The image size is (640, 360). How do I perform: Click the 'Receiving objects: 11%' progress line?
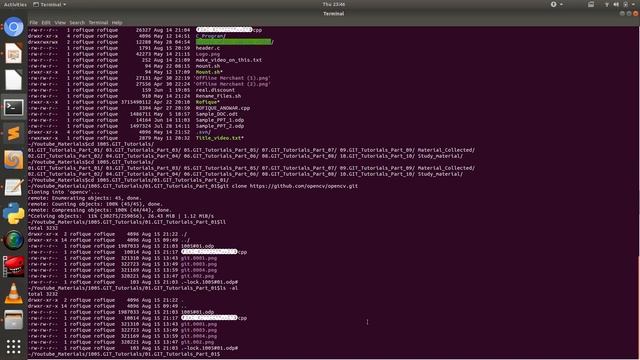tap(121, 216)
